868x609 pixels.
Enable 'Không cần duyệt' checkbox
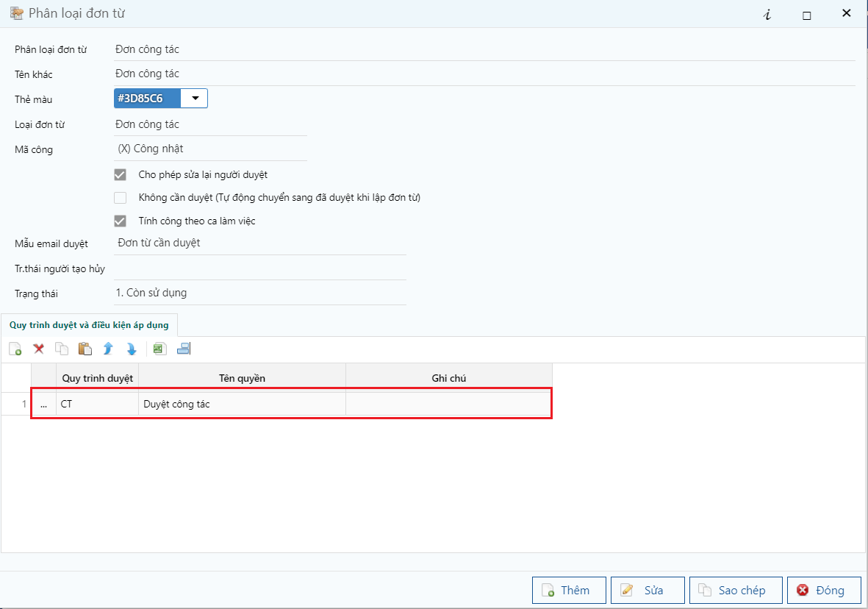[x=121, y=198]
